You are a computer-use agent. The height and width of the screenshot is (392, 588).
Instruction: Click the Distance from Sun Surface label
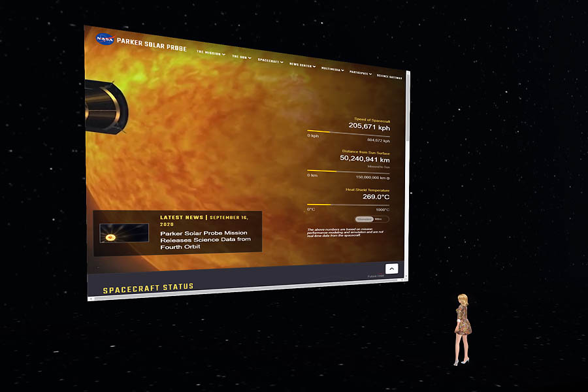click(x=366, y=152)
